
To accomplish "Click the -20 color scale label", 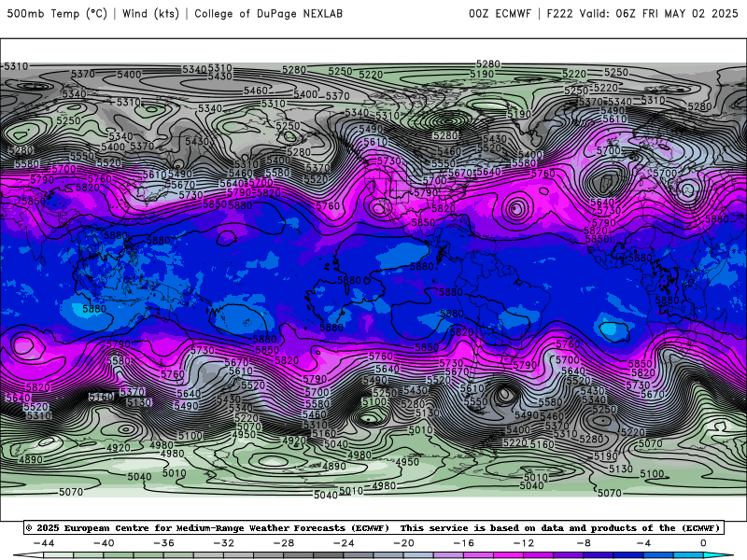I will [403, 543].
